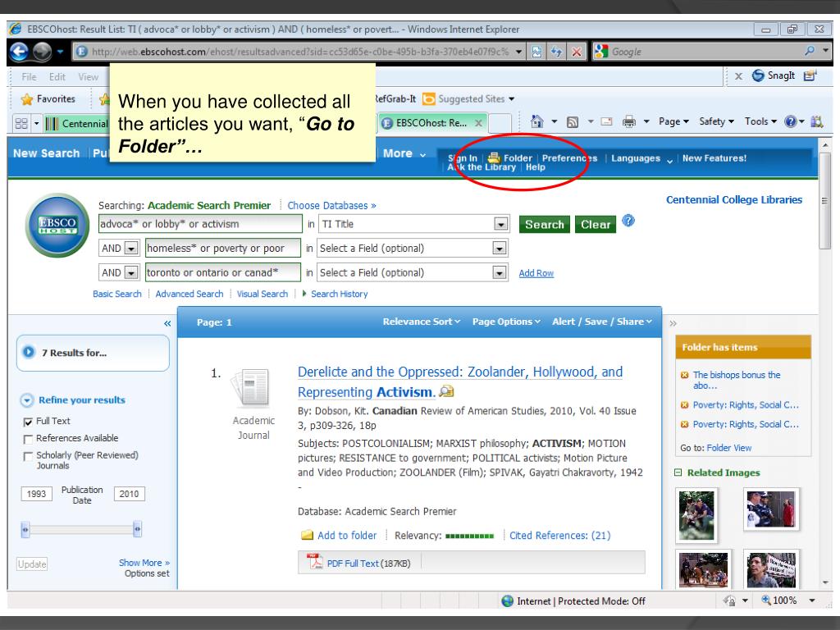
Task: Click the Cited References (21) link
Action: [559, 535]
